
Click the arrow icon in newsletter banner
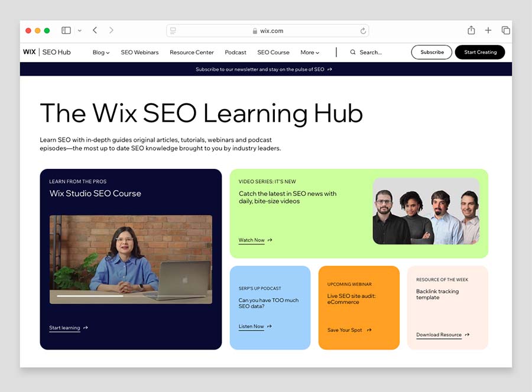pos(330,69)
